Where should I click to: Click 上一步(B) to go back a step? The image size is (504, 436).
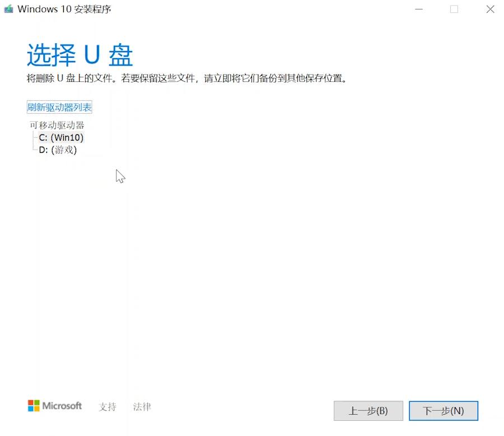coord(368,411)
